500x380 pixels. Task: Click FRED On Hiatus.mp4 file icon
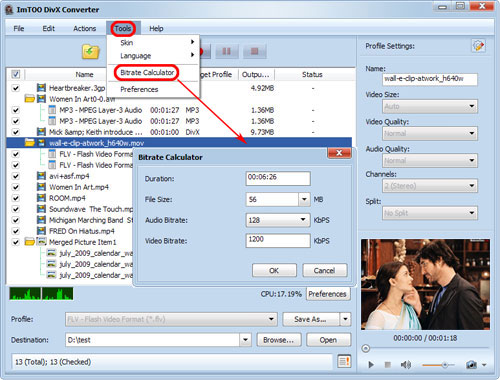click(x=41, y=231)
